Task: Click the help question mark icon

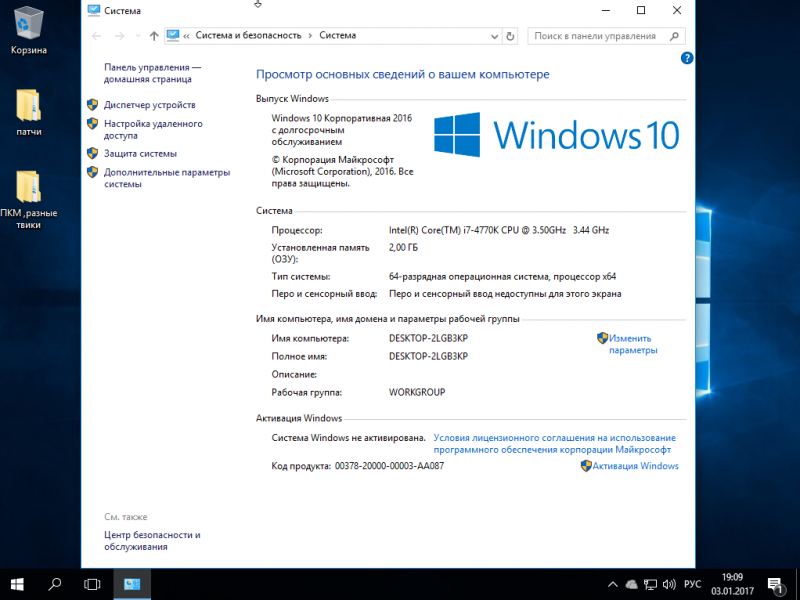Action: pyautogui.click(x=687, y=58)
